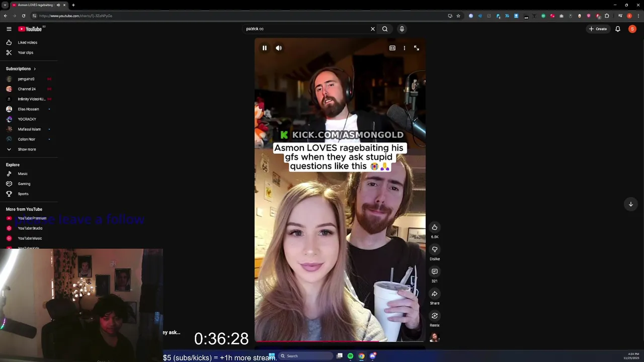The width and height of the screenshot is (644, 362).
Task: Expand the Subscriptions section
Action: tap(21, 69)
